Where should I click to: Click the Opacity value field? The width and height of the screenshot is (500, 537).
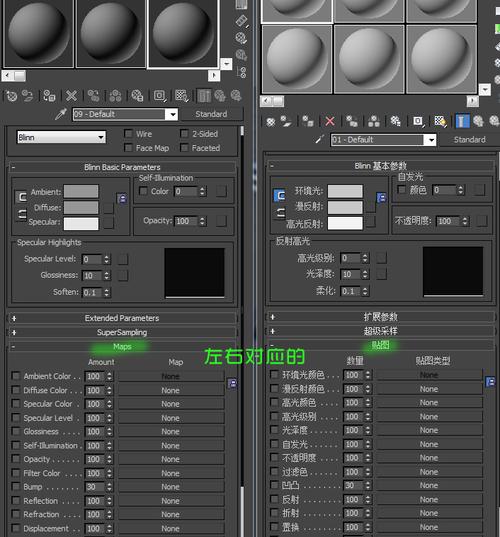click(185, 221)
